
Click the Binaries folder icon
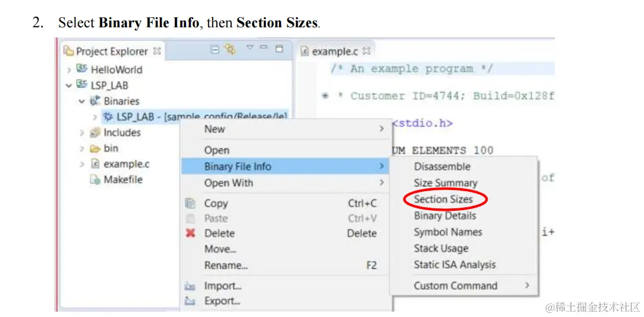[x=94, y=101]
